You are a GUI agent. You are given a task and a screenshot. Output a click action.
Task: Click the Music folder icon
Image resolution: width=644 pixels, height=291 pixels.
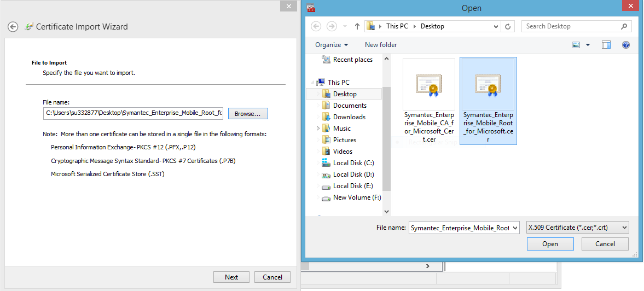(326, 129)
